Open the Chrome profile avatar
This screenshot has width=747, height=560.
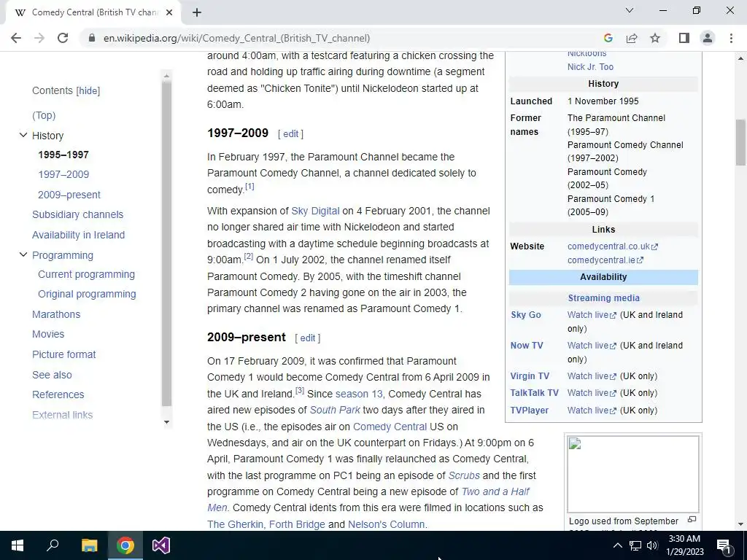(708, 38)
